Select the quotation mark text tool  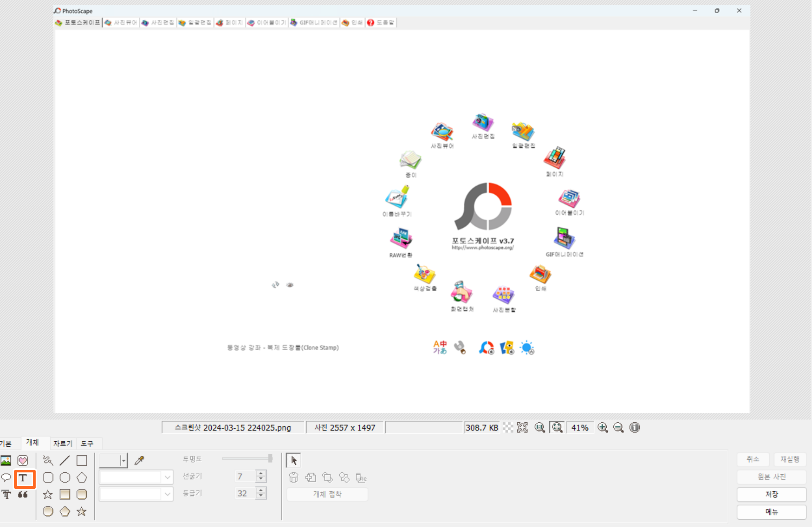pos(23,494)
